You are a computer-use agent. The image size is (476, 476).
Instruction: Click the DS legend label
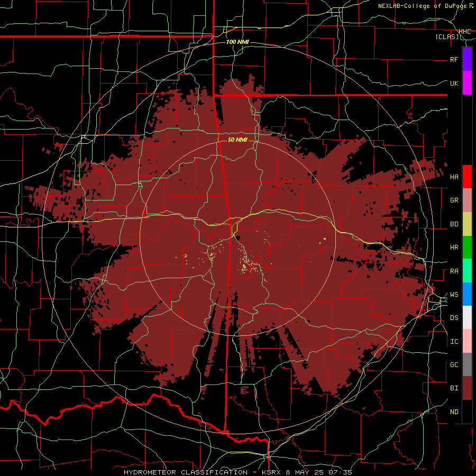tap(454, 318)
